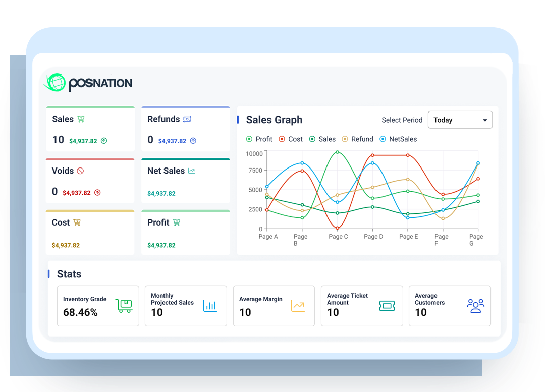Click the red $4,937.82 Voids amount
The image size is (545, 392).
pyautogui.click(x=77, y=193)
